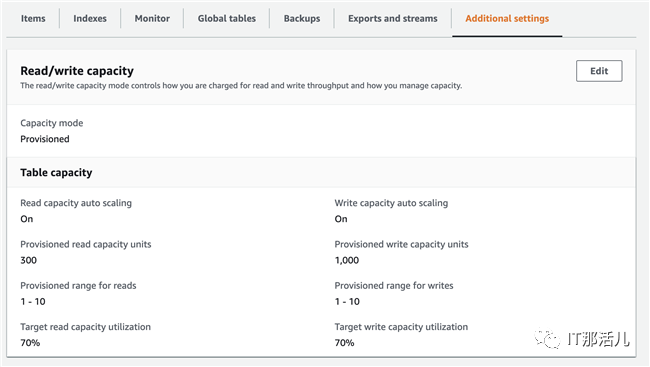Click the Provisioned range for reads value
Screen dimensions: 650x367
point(33,301)
